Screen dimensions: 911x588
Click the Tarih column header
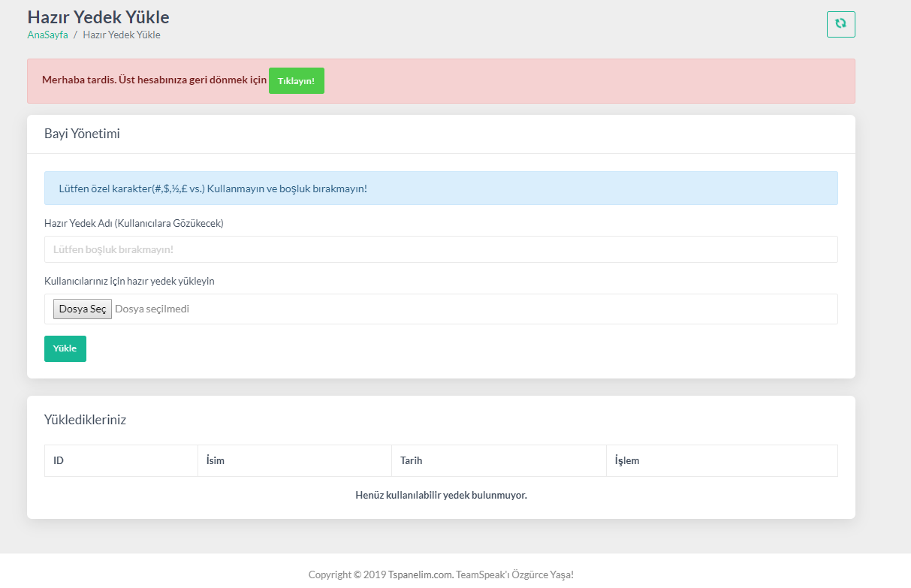click(499, 460)
